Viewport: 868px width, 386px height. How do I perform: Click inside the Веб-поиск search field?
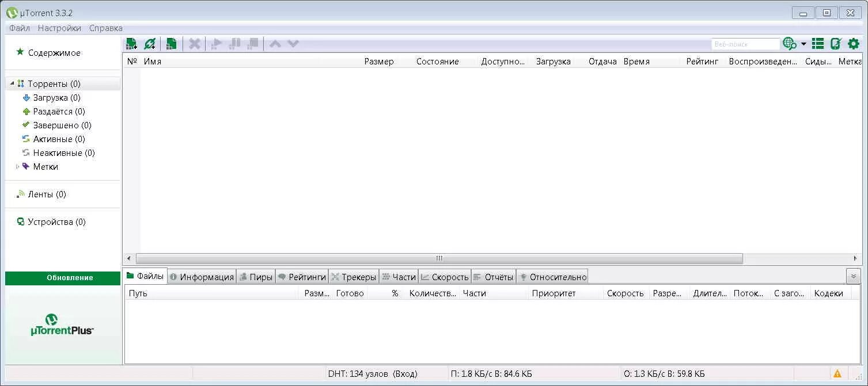(x=745, y=43)
